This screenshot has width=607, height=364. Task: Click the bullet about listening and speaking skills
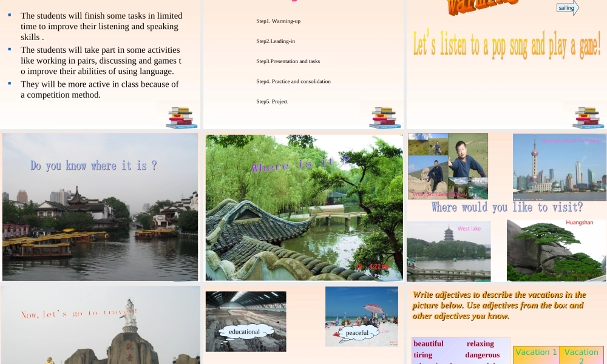[x=101, y=26]
